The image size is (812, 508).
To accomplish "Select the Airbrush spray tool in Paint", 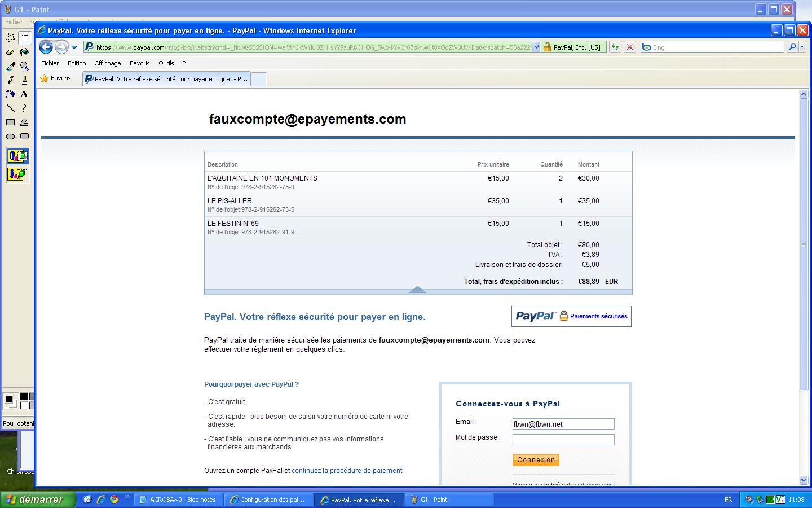I will click(11, 94).
